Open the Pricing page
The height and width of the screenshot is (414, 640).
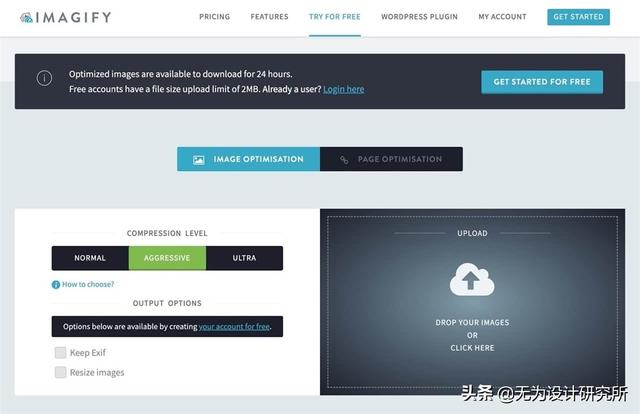tap(215, 17)
